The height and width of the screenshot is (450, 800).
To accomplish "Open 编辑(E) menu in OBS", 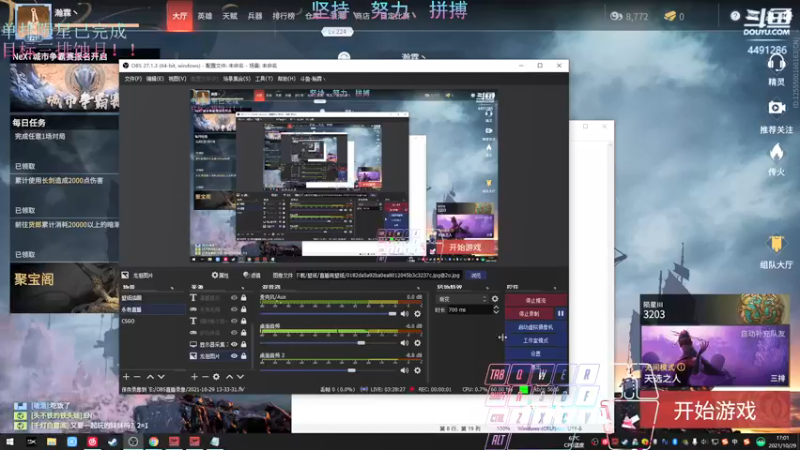I will pyautogui.click(x=155, y=79).
